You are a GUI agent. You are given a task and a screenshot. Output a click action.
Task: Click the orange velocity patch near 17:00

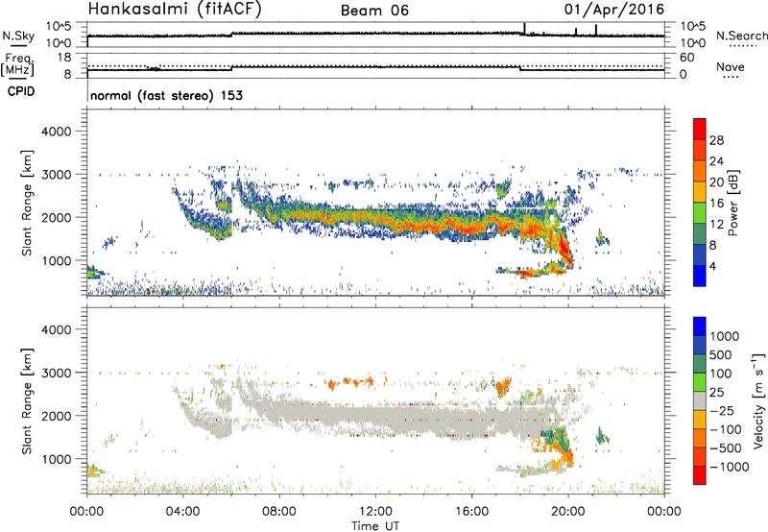pyautogui.click(x=503, y=386)
